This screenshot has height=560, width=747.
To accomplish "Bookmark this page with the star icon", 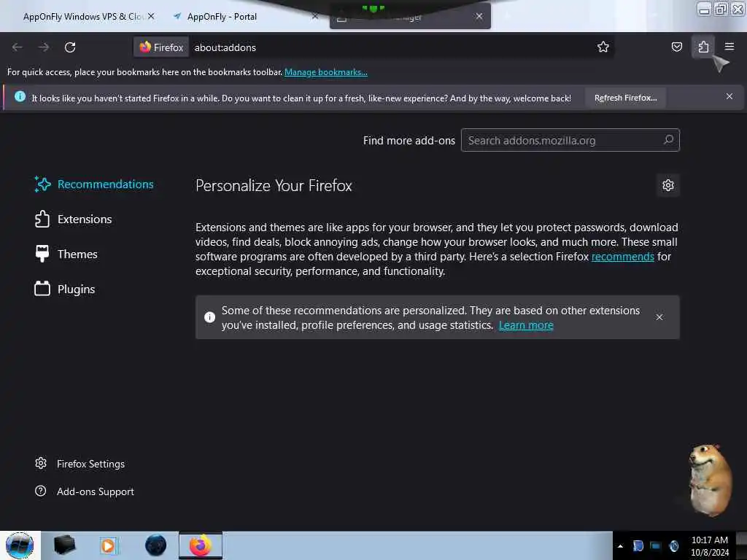I will (x=603, y=47).
